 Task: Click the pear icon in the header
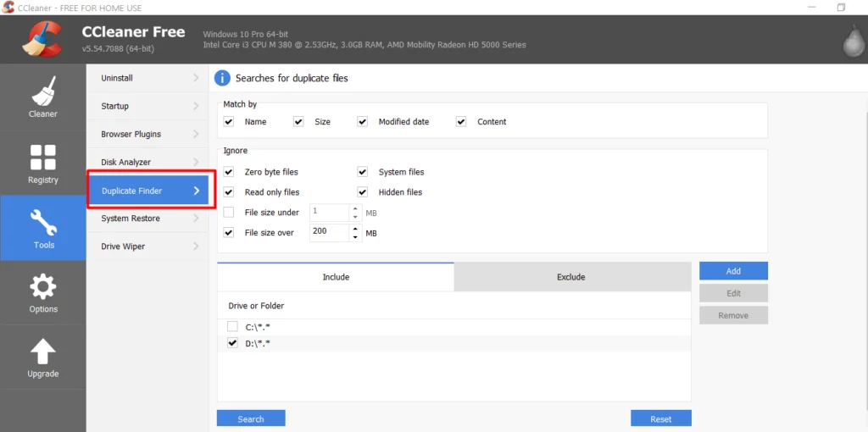pyautogui.click(x=854, y=41)
